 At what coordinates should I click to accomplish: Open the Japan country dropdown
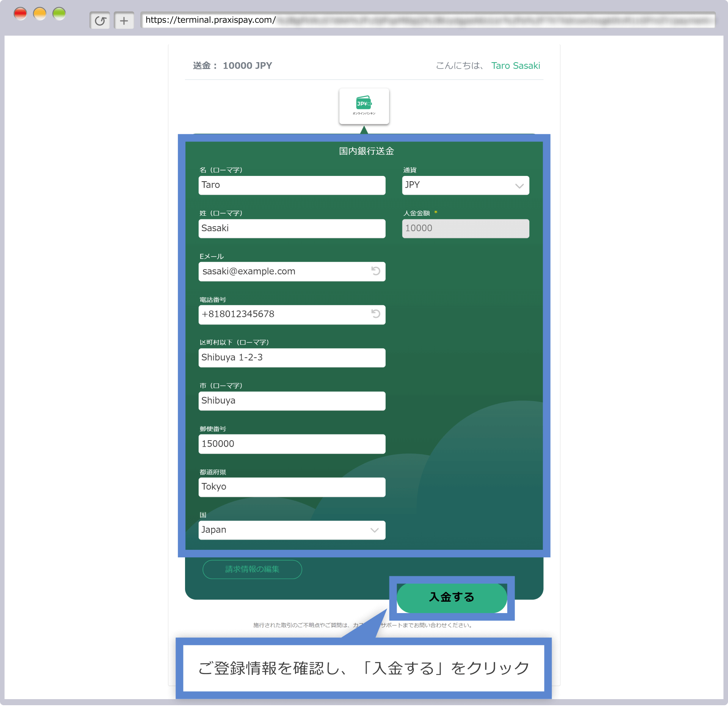pyautogui.click(x=292, y=530)
